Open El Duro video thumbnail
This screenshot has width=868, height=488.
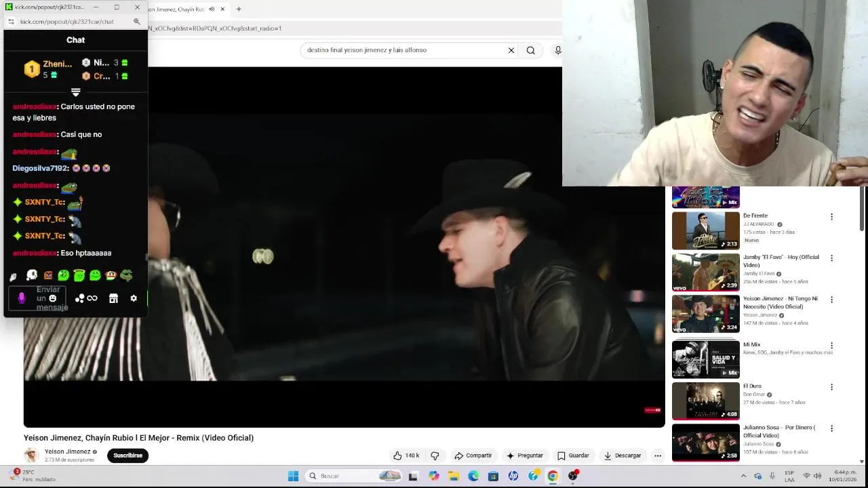[x=705, y=401]
